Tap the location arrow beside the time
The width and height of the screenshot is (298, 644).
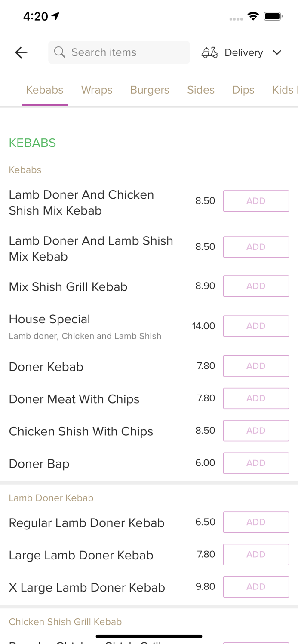(55, 16)
